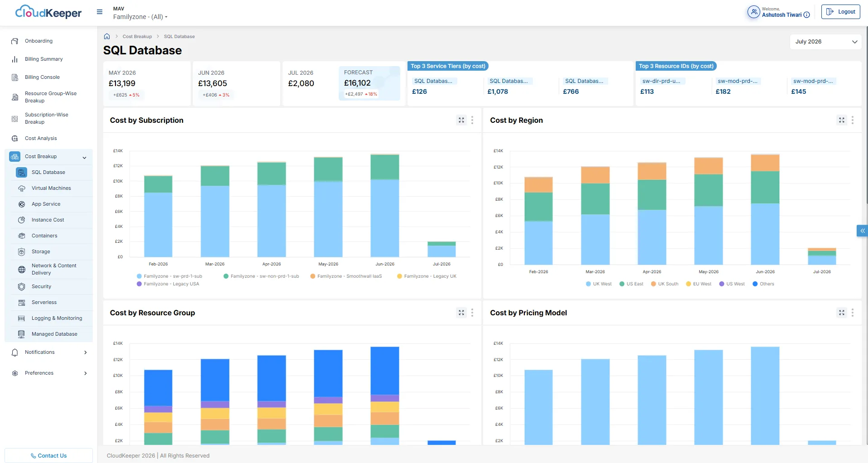
Task: Expand the Notifications submenu arrow
Action: click(x=86, y=352)
